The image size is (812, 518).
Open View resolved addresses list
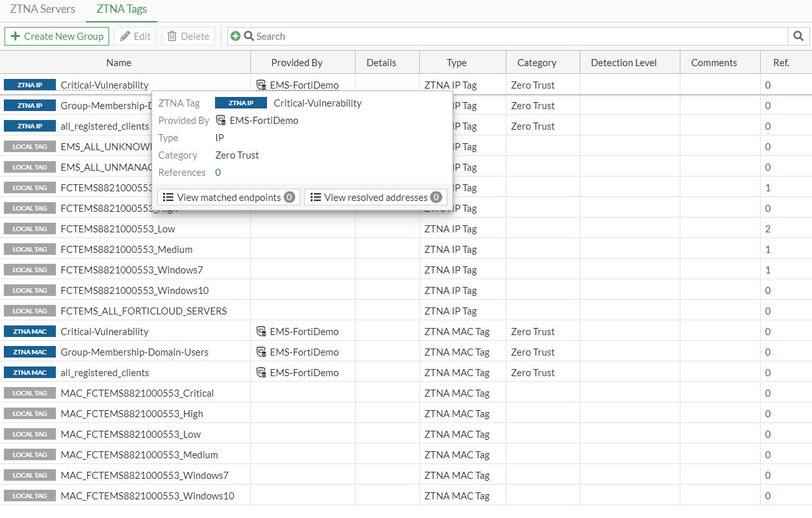click(376, 198)
